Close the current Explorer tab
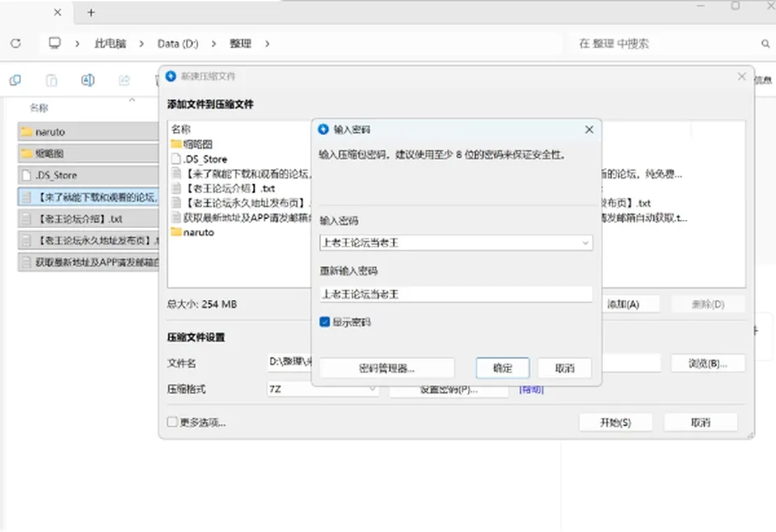This screenshot has height=532, width=776. 57,12
